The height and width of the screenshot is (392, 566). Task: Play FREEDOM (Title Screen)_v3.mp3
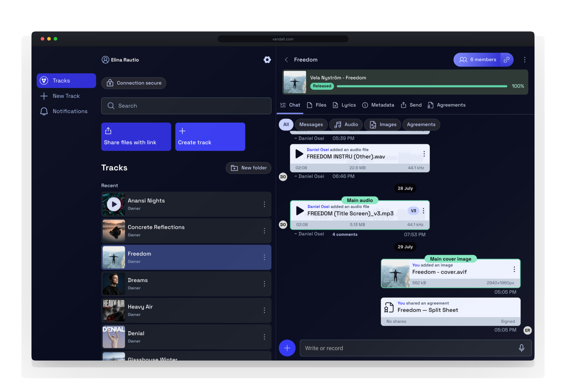tap(300, 210)
